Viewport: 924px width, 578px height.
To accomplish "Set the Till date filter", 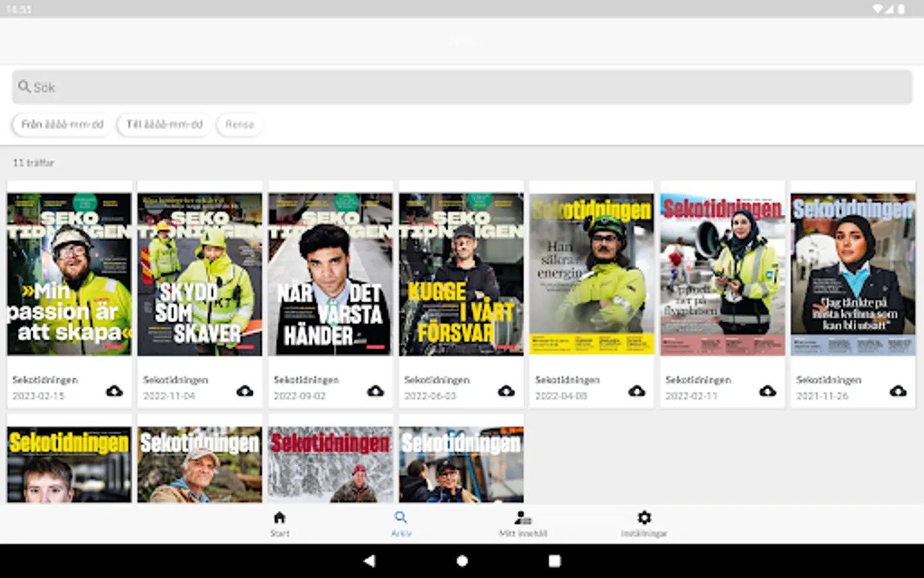I will click(x=164, y=124).
